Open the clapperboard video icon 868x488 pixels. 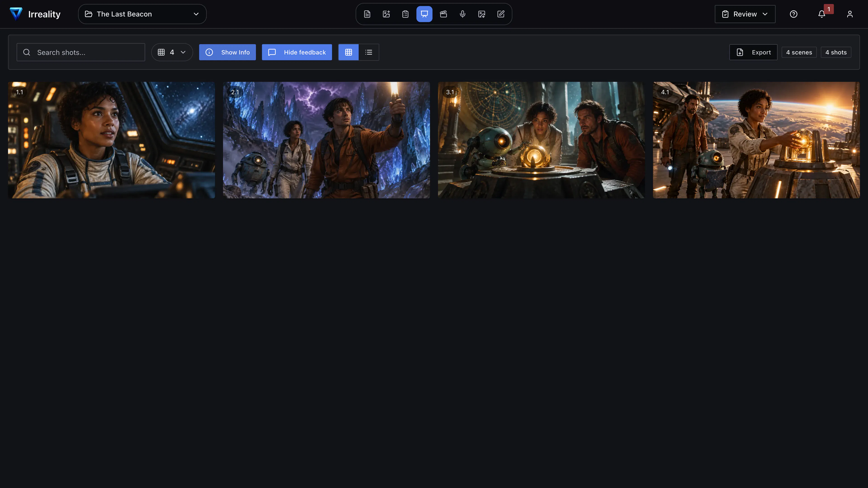tap(443, 14)
